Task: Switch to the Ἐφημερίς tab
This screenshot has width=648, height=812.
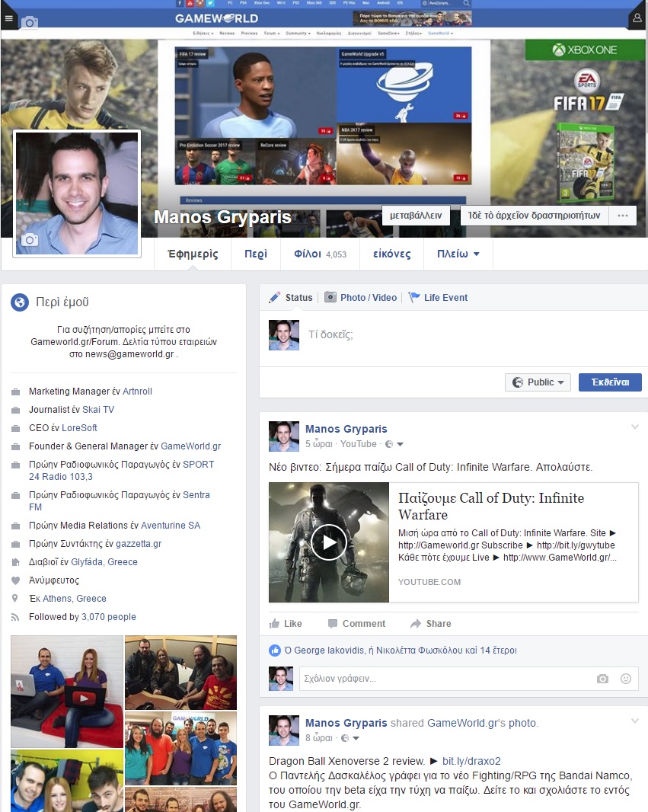Action: (x=193, y=254)
